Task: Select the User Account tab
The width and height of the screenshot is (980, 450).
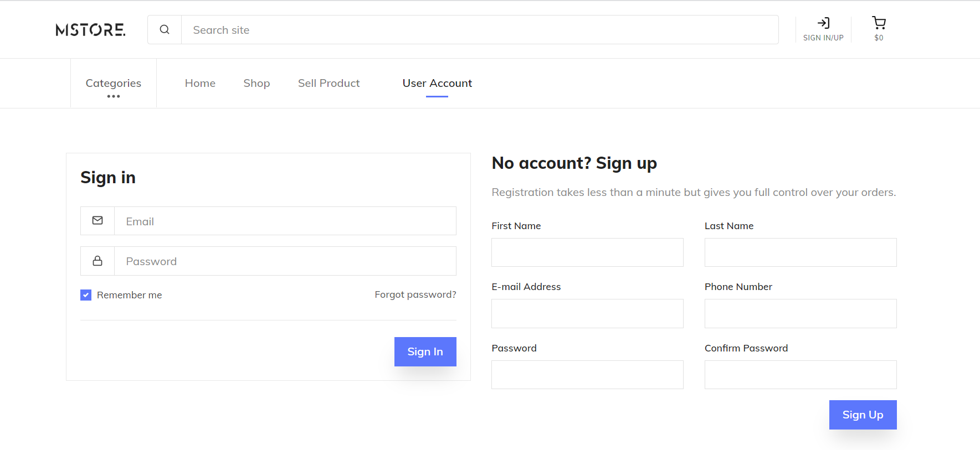Action: (x=437, y=83)
